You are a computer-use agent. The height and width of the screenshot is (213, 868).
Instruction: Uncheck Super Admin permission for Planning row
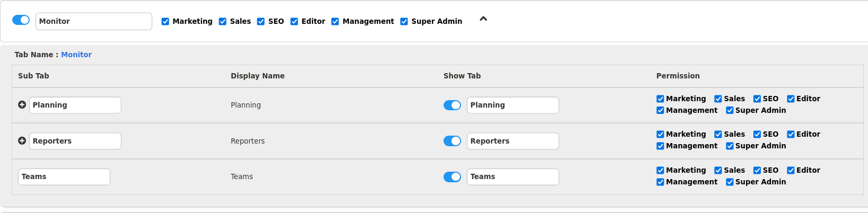730,111
